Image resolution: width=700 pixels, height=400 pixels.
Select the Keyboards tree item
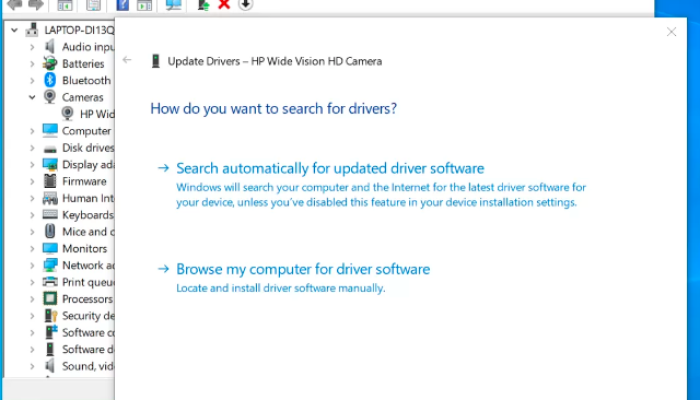87,215
